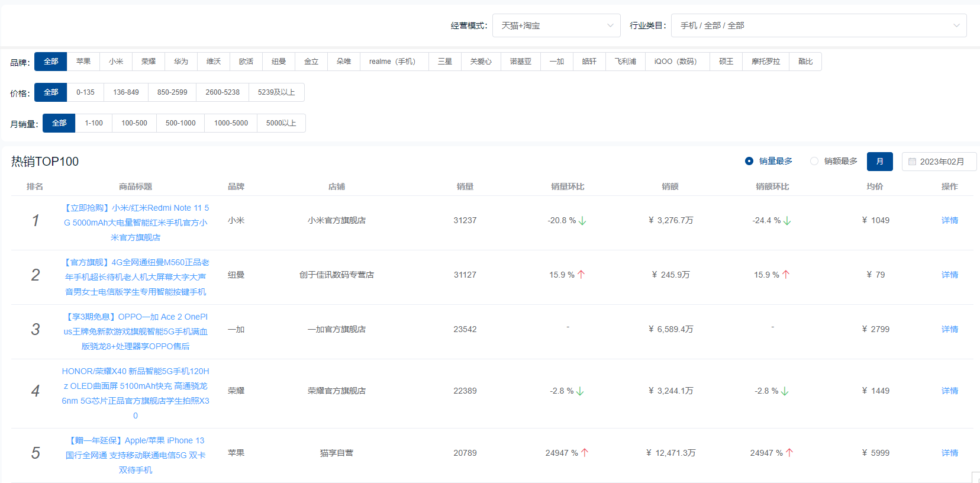Open the 纽曼M560 product title link
980x483 pixels.
coord(136,277)
